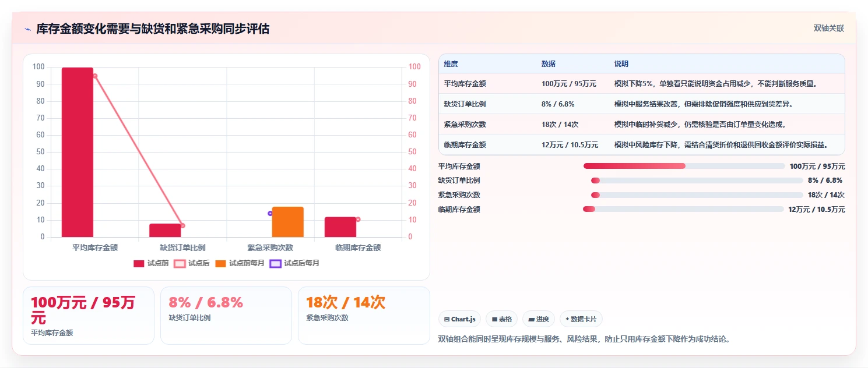Open the 8% / 6.8% data card

(x=226, y=316)
